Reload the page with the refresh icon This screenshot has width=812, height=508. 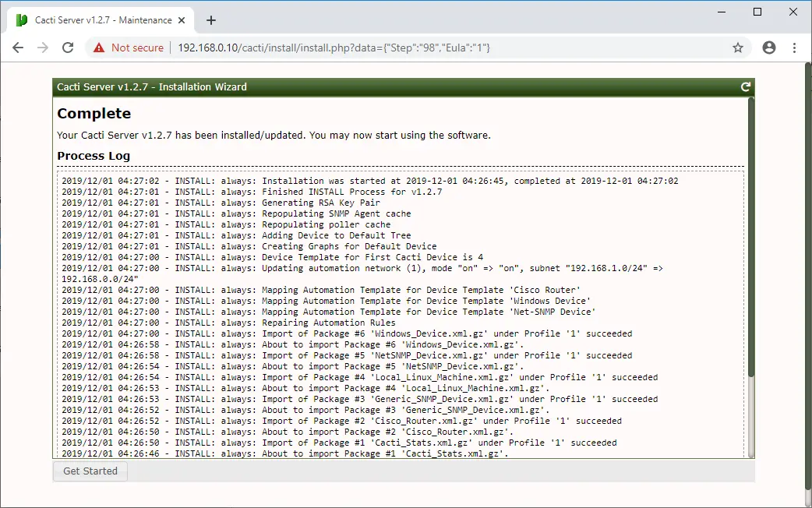pos(68,48)
